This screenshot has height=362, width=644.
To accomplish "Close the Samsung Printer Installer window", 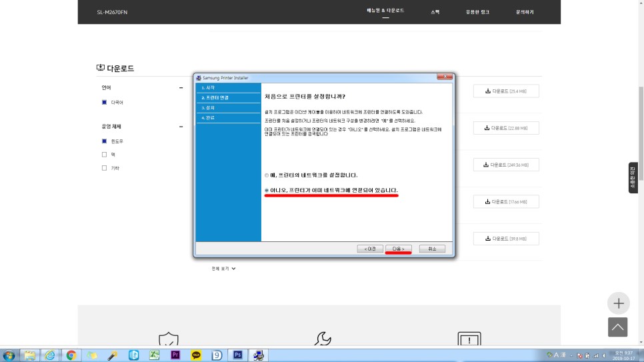I will point(445,77).
